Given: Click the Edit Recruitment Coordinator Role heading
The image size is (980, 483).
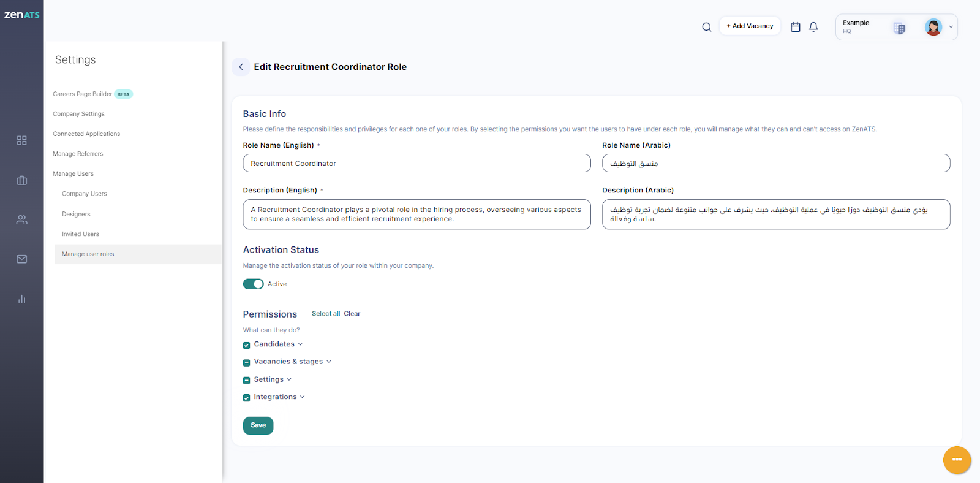Looking at the screenshot, I should [330, 67].
